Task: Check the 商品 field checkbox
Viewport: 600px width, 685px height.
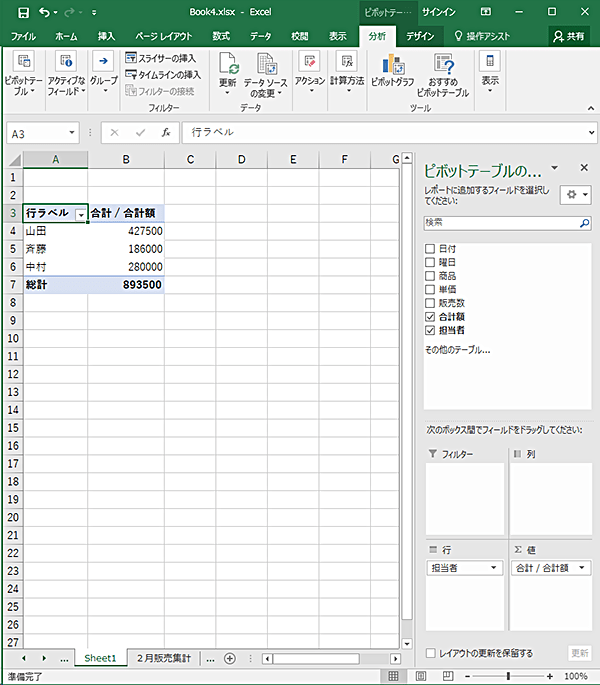Action: point(430,276)
